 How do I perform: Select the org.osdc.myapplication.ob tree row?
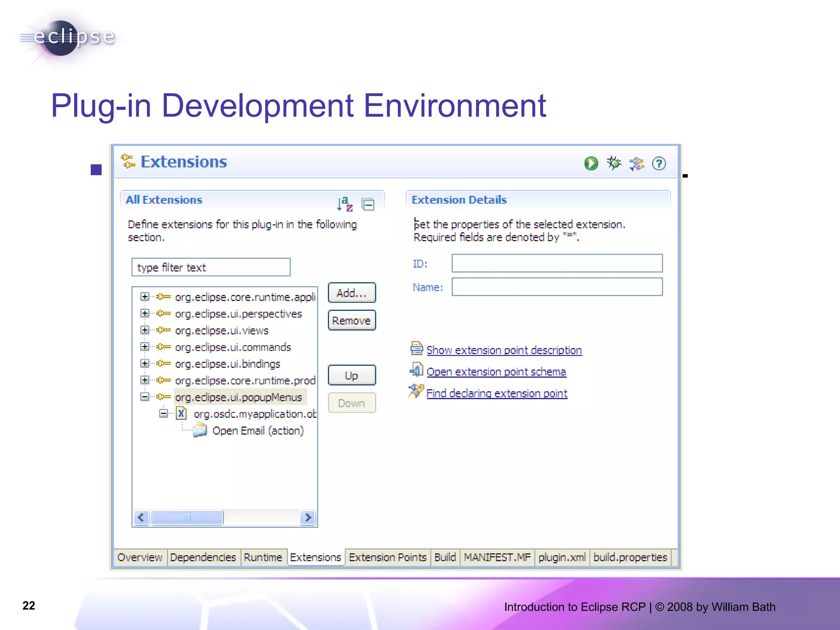255,414
